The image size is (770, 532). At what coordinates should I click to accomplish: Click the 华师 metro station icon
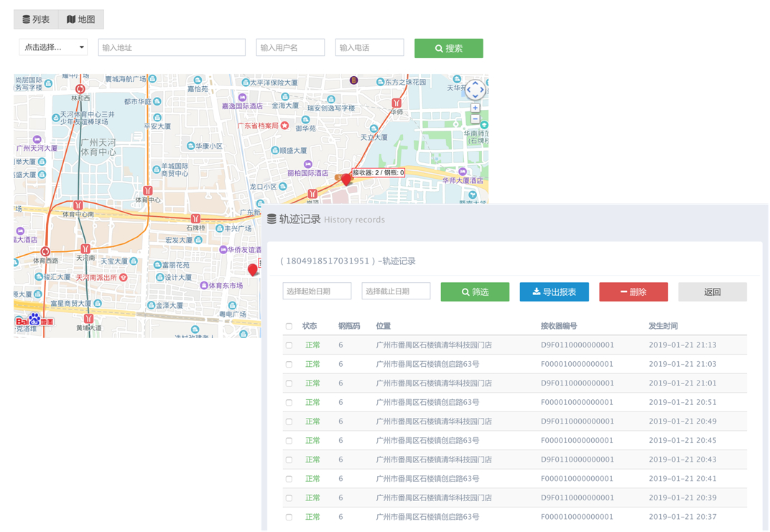(396, 103)
